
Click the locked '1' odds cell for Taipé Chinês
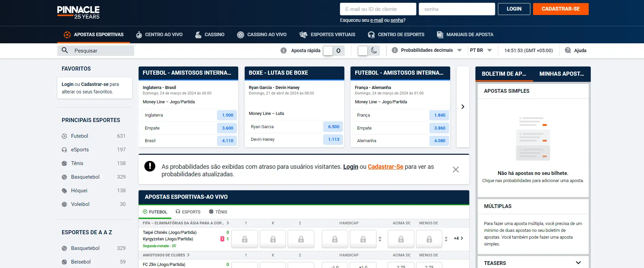(x=245, y=239)
